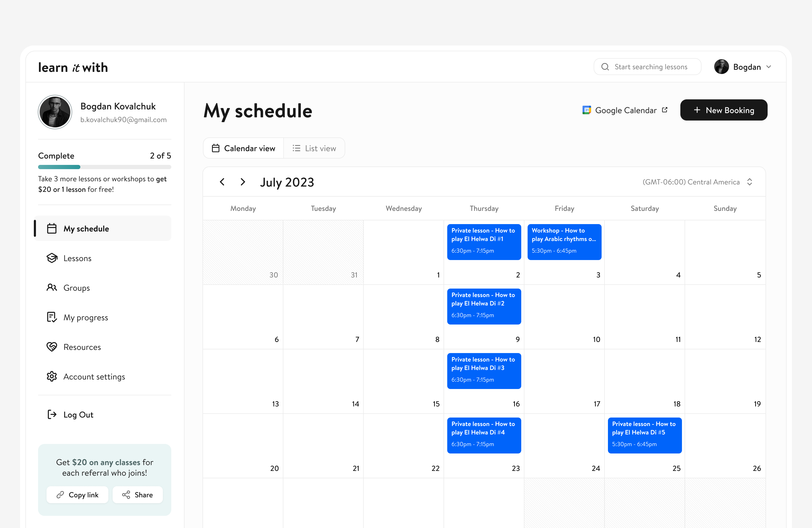The image size is (812, 528).
Task: Click the Resources heart icon
Action: [52, 347]
